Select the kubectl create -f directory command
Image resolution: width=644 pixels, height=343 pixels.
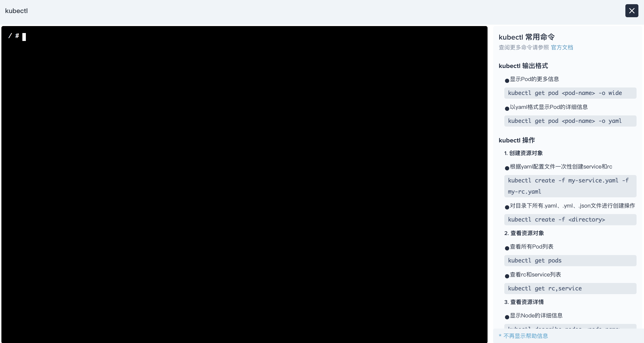point(557,219)
